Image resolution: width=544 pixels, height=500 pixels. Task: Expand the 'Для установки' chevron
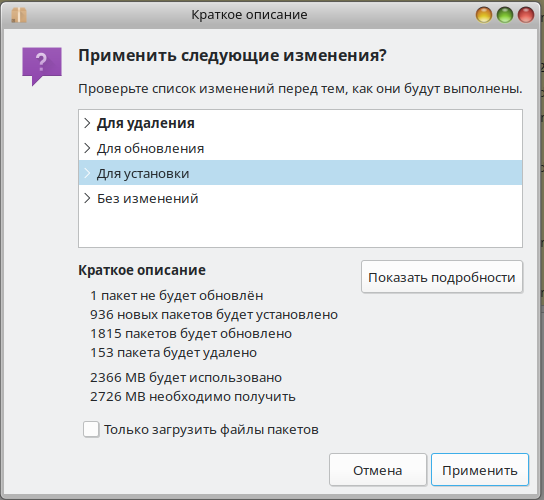[87, 173]
